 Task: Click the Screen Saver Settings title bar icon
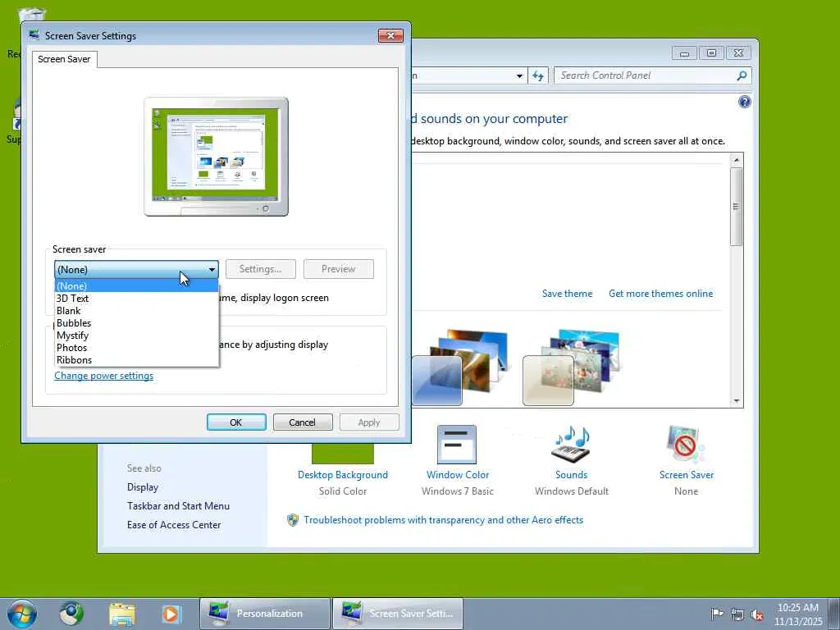click(34, 35)
